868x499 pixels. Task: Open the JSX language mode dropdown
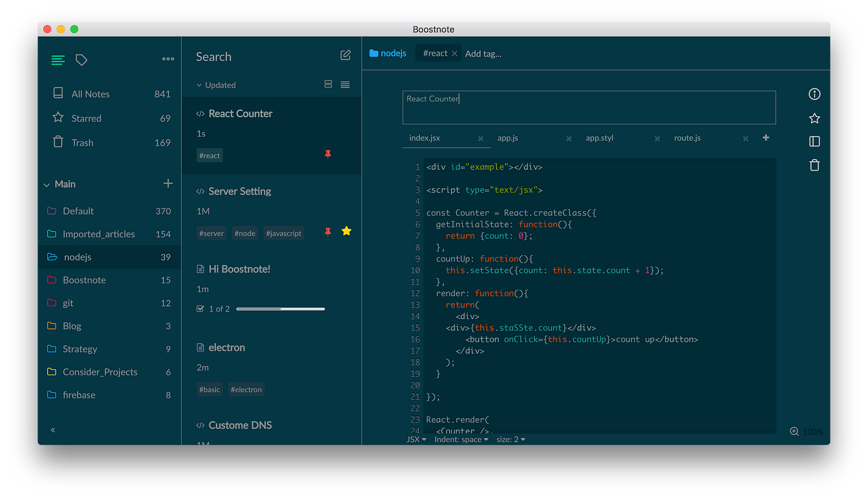(x=416, y=439)
